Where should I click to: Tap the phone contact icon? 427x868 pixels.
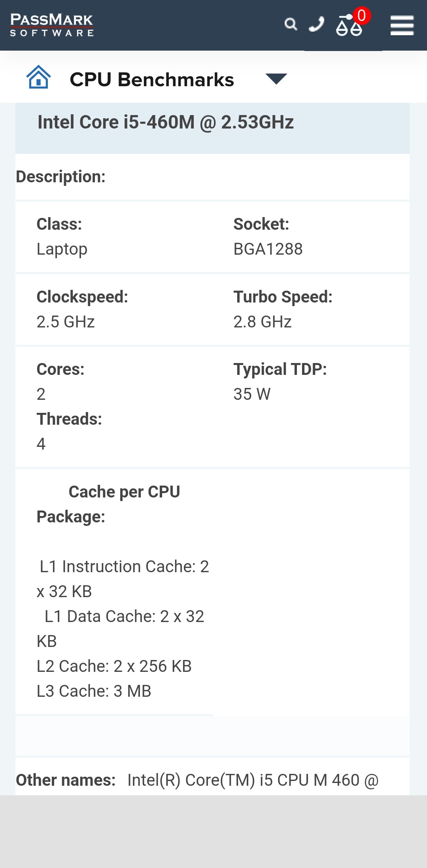316,25
